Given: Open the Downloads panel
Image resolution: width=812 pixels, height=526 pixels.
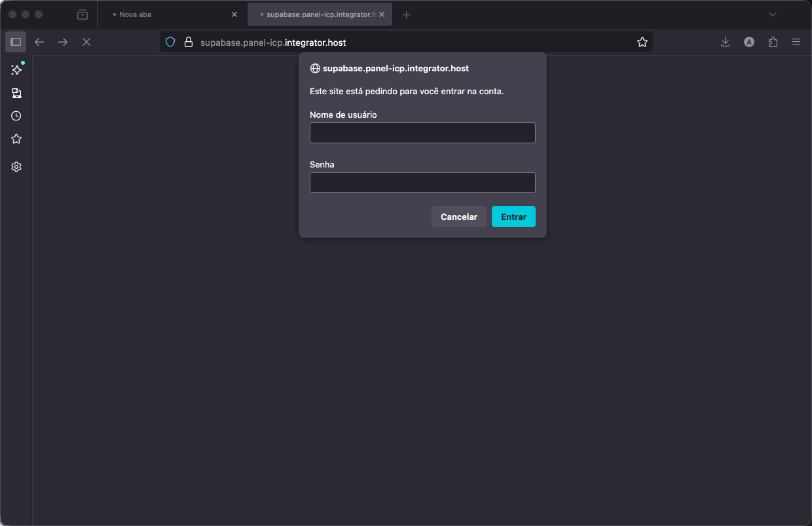Looking at the screenshot, I should tap(725, 41).
